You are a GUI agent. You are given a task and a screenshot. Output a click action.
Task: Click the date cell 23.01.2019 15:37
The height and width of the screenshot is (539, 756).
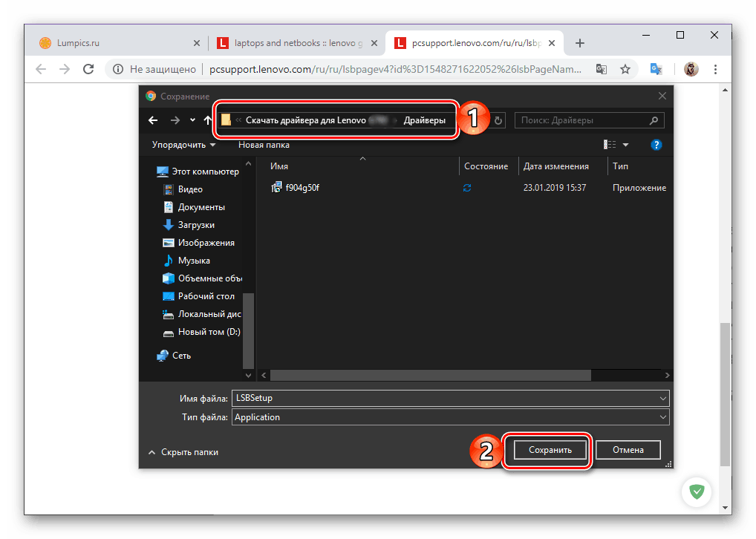(x=555, y=188)
